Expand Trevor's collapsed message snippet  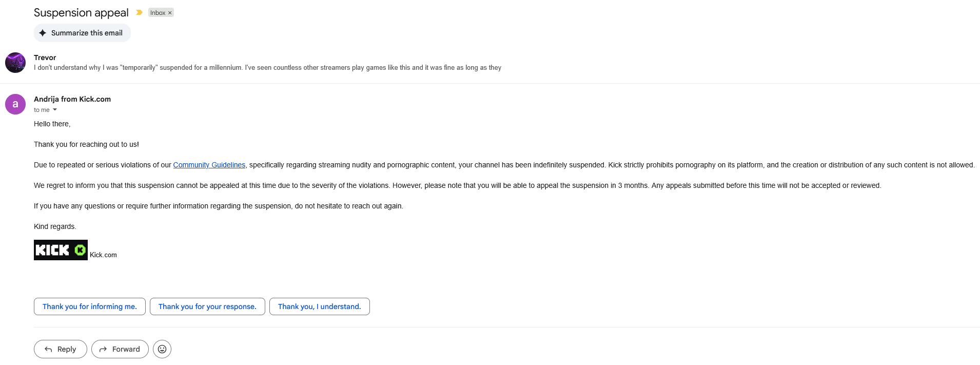click(x=267, y=68)
